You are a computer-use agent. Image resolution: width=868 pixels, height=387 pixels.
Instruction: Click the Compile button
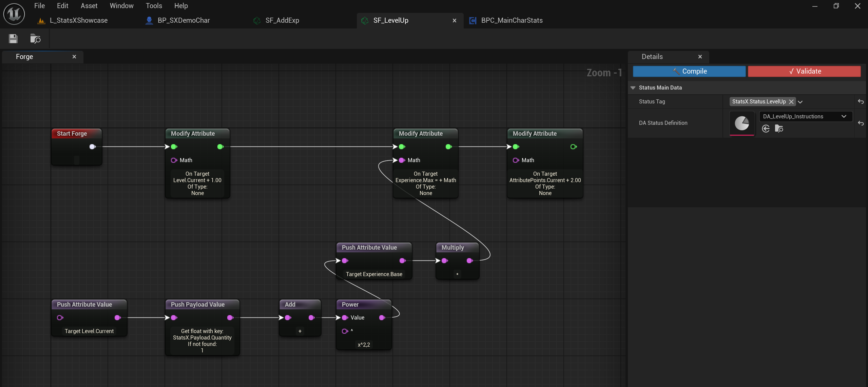[689, 71]
